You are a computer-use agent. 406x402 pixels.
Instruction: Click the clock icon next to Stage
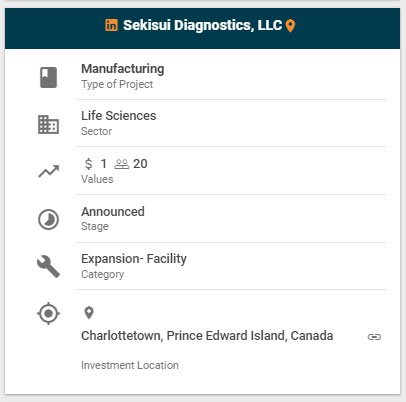[x=48, y=219]
